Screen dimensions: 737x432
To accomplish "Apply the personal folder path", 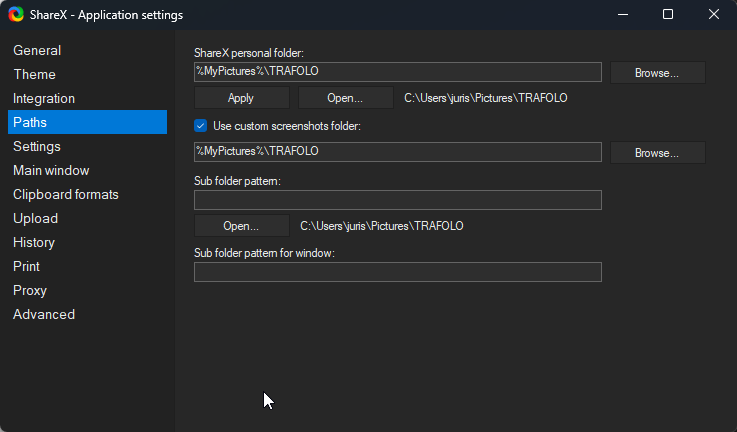I will tap(242, 98).
